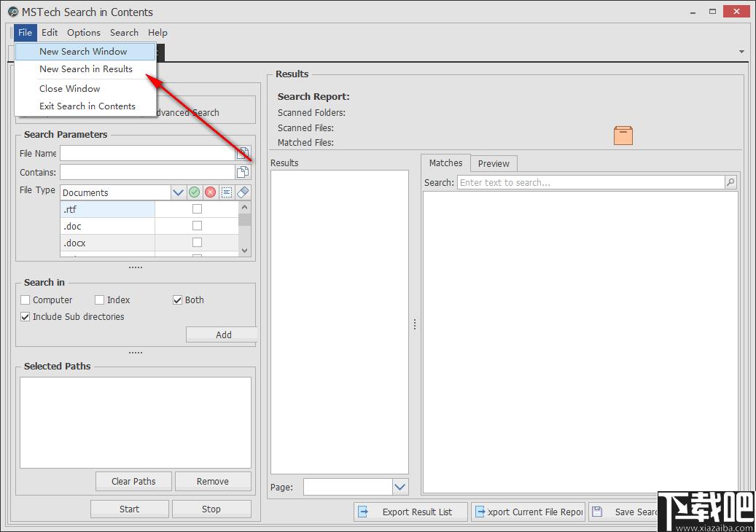
Task: Expand the Page dropdown below Results
Action: 400,487
